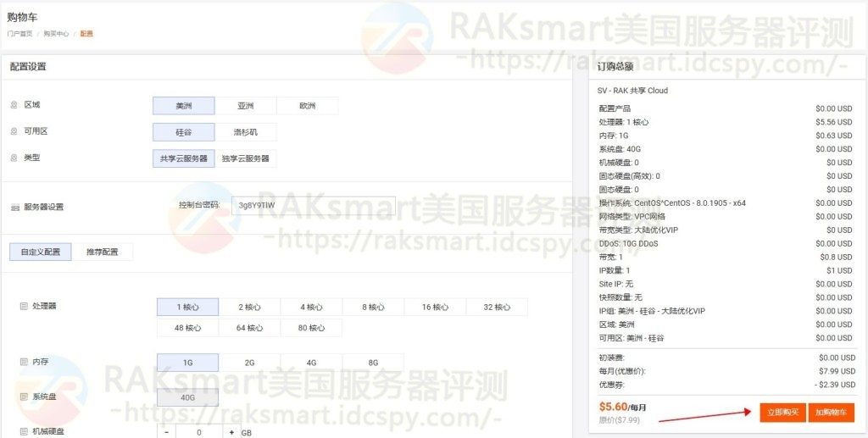Select 16 核心 processor option

[x=435, y=307]
